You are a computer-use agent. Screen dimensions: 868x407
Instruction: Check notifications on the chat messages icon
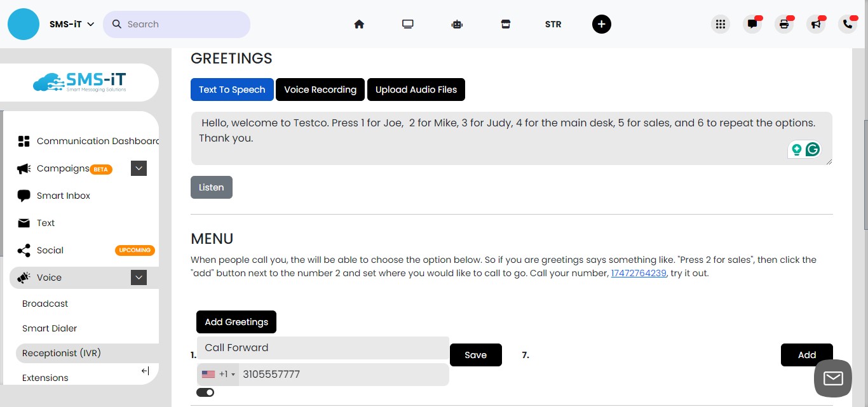click(752, 24)
